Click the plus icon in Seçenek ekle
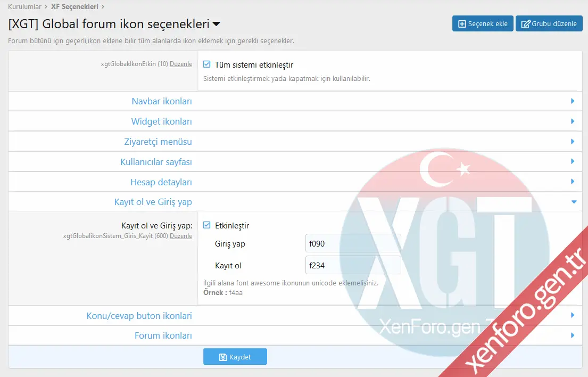 coord(462,24)
